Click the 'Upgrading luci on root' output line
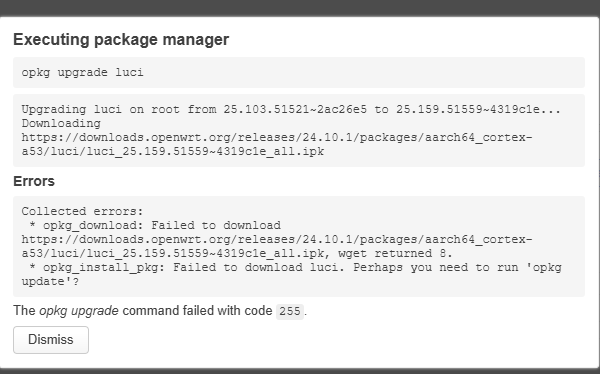Image resolution: width=600 pixels, height=374 pixels. (x=291, y=109)
